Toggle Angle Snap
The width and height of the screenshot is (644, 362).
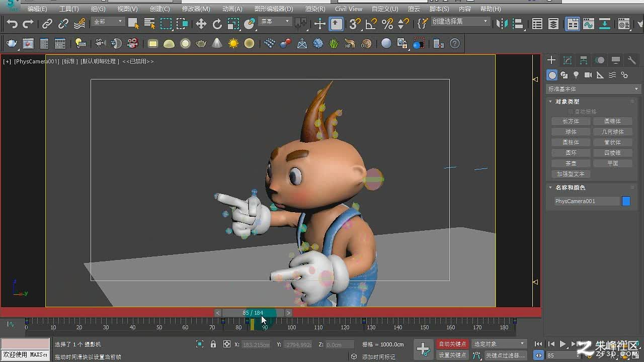(x=371, y=24)
